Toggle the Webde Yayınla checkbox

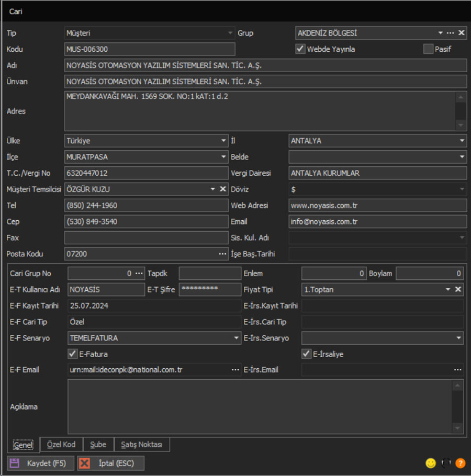(300, 49)
